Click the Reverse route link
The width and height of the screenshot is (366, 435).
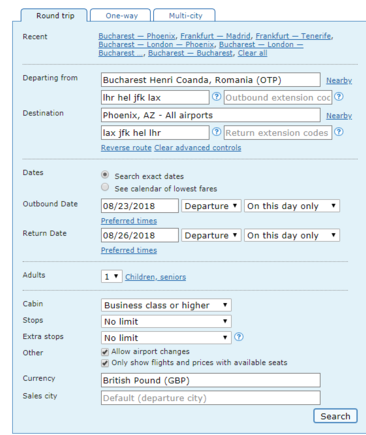[x=126, y=148]
